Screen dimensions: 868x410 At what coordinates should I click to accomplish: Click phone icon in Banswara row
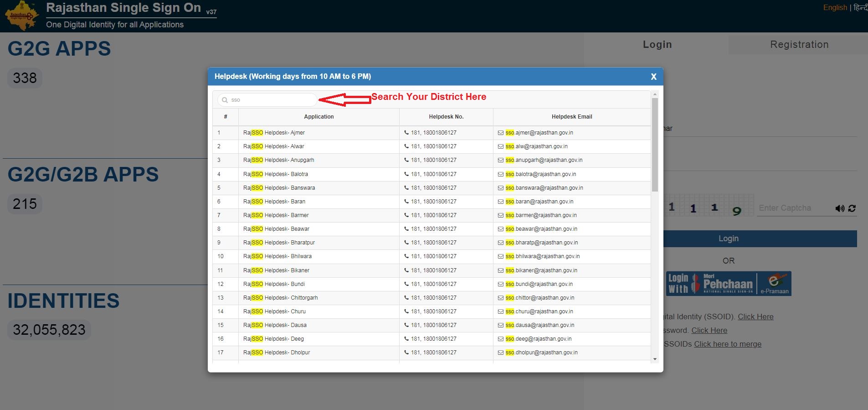pos(406,188)
